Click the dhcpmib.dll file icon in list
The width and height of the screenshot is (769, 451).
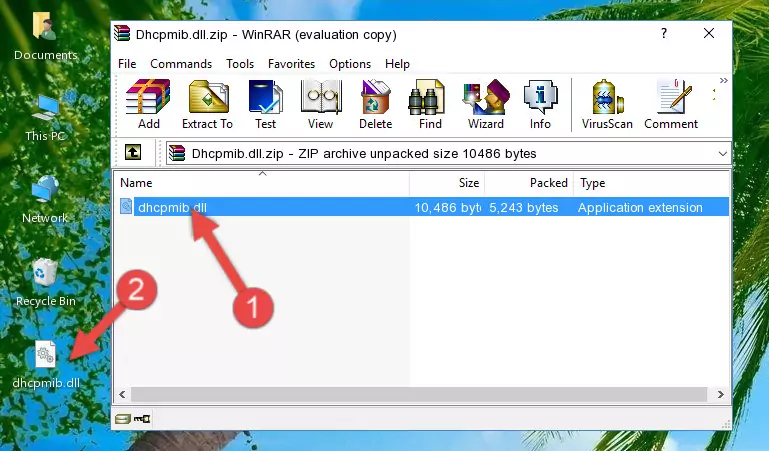pyautogui.click(x=126, y=206)
